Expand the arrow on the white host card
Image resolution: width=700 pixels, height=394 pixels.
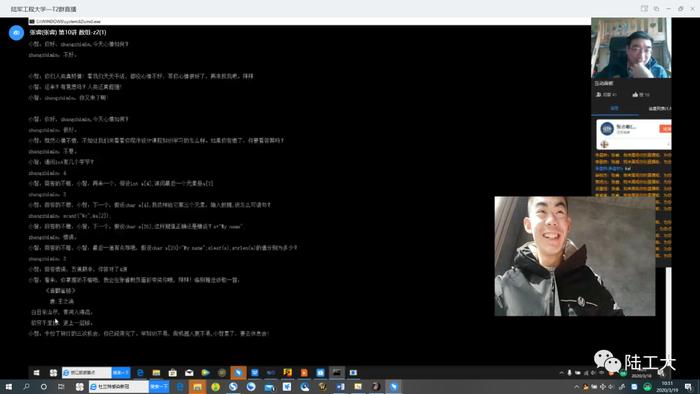(x=668, y=144)
